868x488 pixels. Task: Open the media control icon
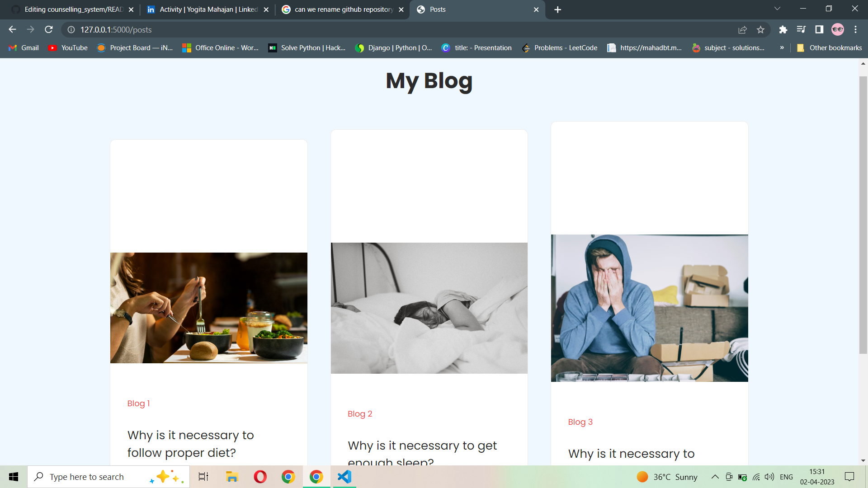[801, 29]
